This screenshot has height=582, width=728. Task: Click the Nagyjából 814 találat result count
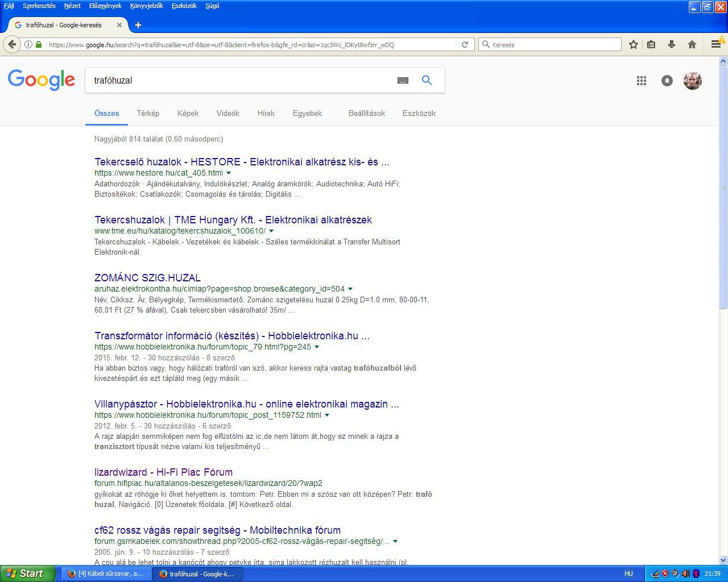[x=159, y=139]
